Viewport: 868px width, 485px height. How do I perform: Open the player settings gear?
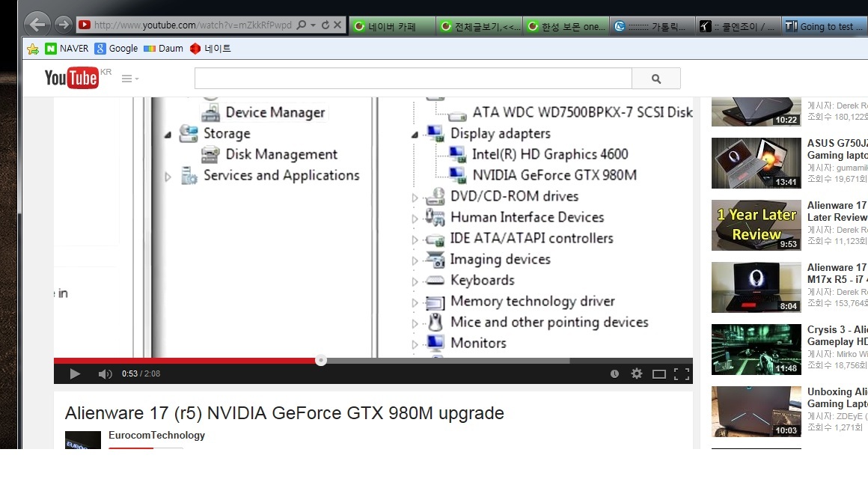[637, 373]
